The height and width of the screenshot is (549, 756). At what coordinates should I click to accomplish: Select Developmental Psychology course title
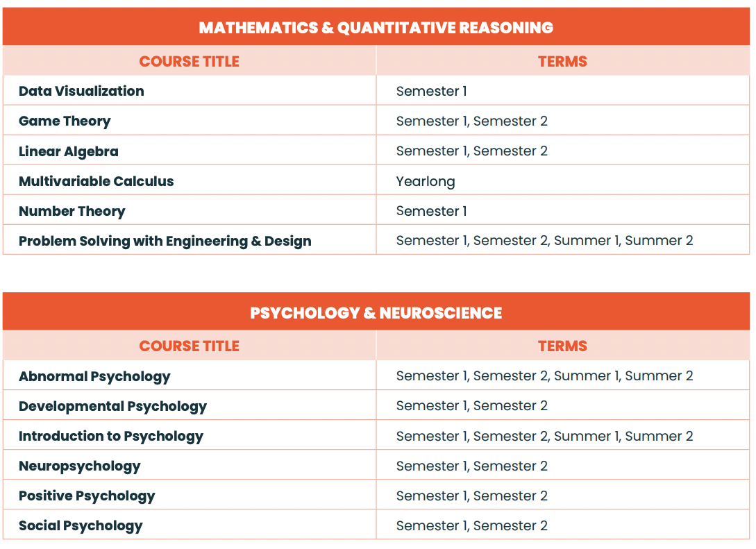[112, 406]
